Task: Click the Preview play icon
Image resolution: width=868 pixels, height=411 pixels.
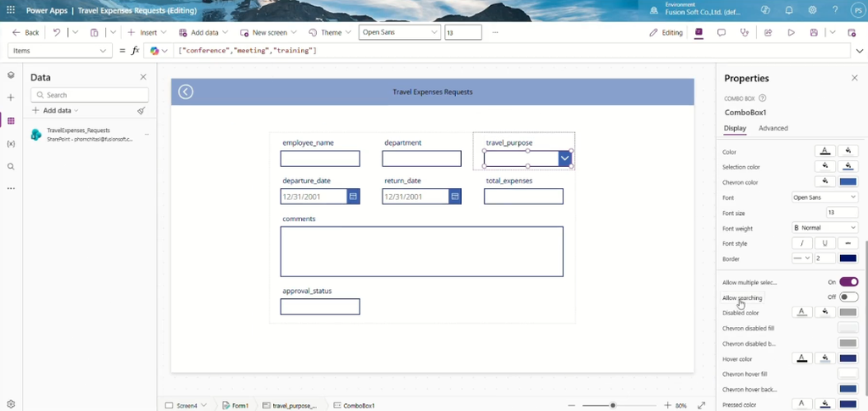Action: (791, 33)
